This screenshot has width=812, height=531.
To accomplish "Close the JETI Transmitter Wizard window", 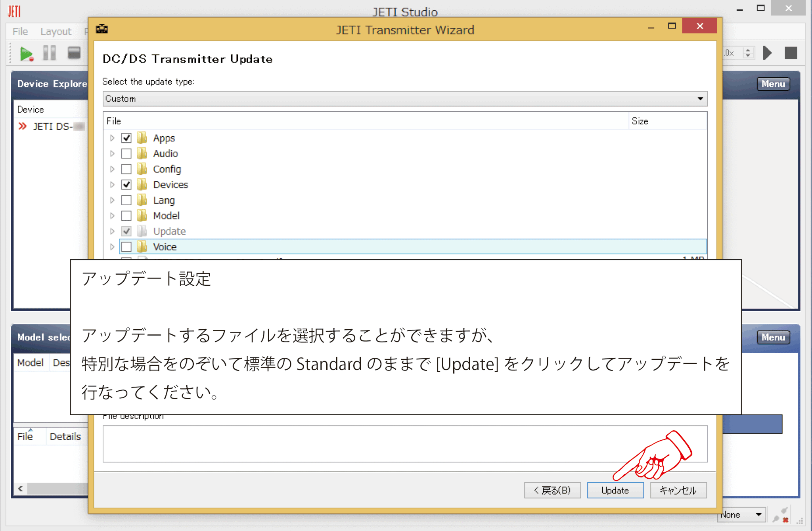I will coord(700,26).
